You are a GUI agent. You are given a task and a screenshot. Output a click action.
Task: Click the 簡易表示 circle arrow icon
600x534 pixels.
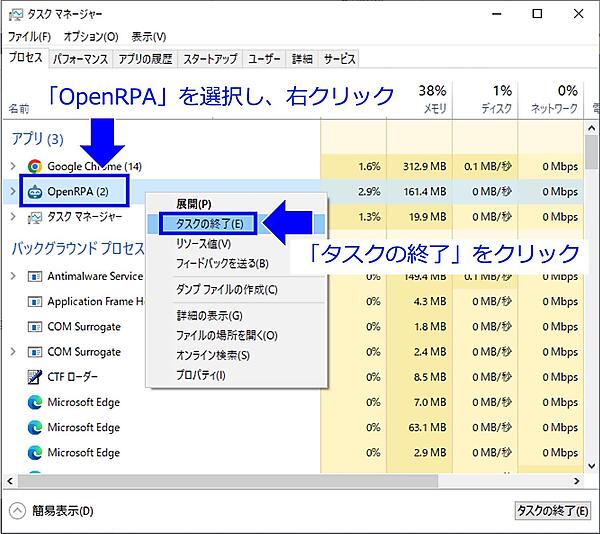click(x=17, y=511)
